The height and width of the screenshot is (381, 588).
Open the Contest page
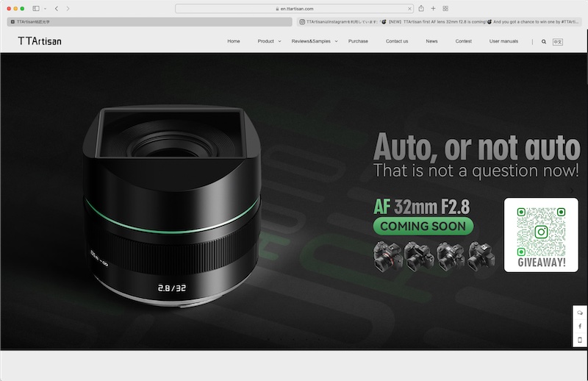click(464, 41)
